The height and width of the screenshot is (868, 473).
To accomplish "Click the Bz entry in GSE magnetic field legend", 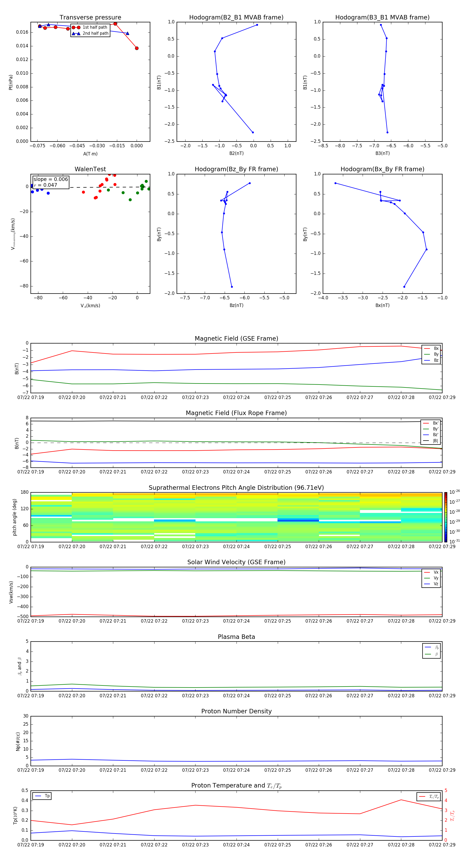I will (431, 360).
